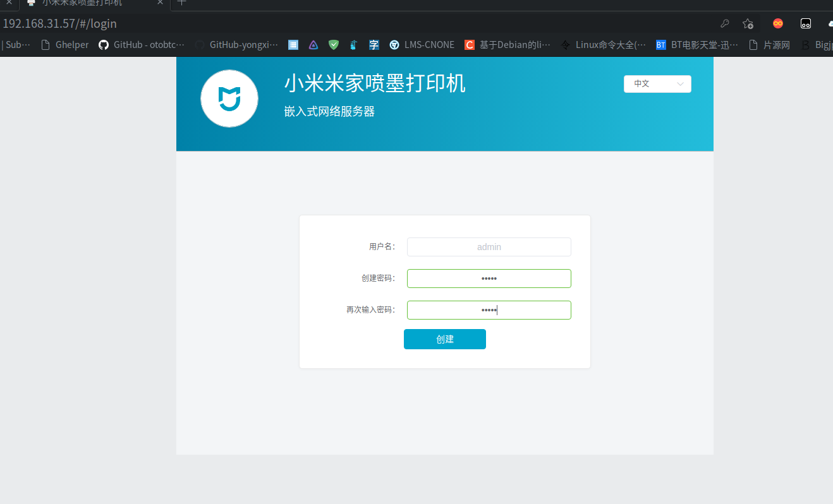Expand the 中文 language dropdown
Image resolution: width=833 pixels, height=504 pixels.
coord(657,84)
